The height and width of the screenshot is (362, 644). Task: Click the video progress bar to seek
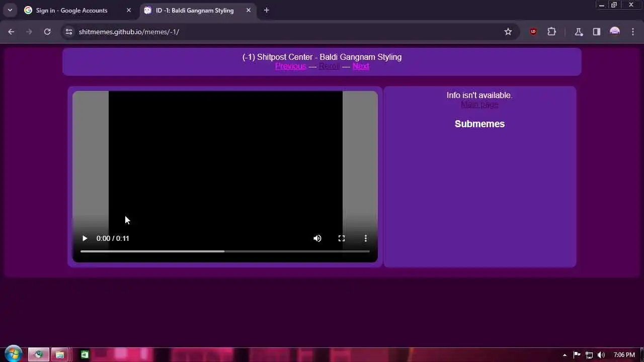[x=225, y=251]
